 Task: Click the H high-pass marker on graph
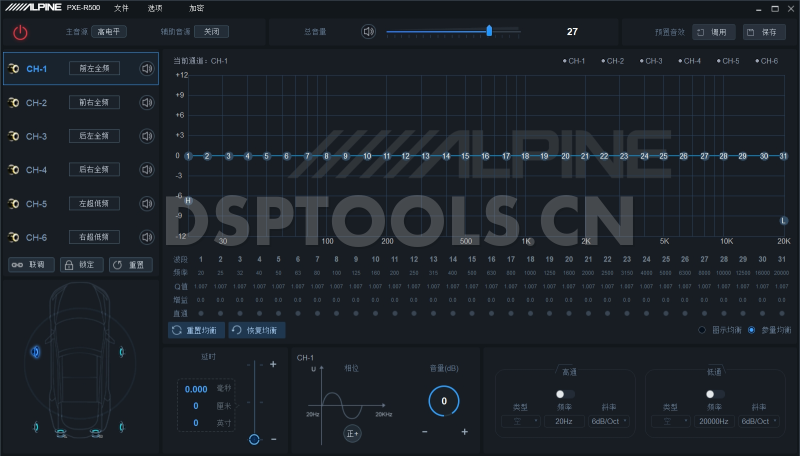click(x=188, y=200)
